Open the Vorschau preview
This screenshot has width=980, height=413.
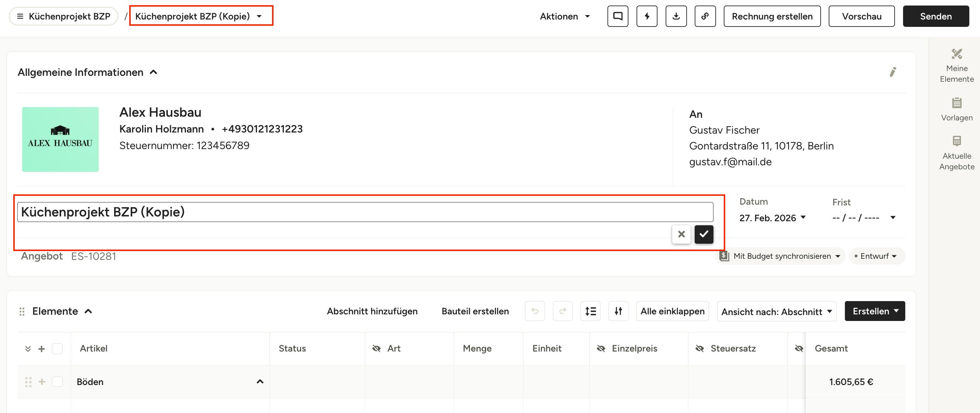point(861,16)
